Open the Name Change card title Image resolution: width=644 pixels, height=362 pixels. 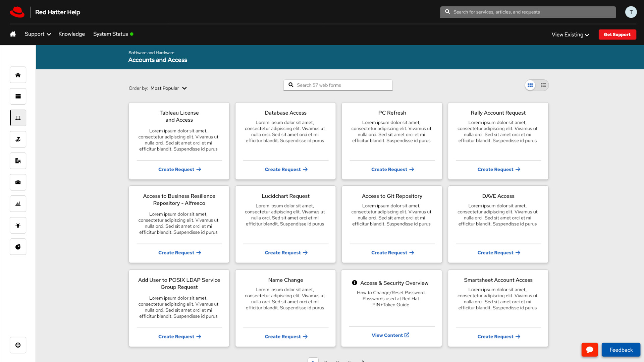tap(286, 280)
